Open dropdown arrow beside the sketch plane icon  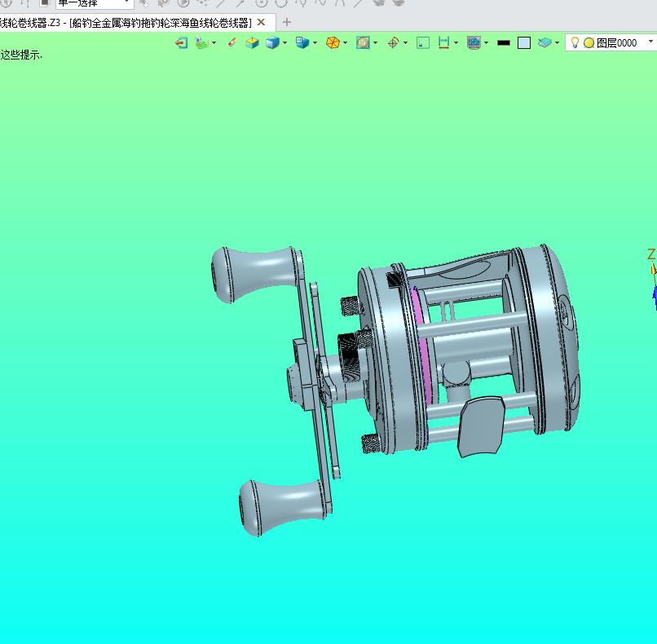click(x=214, y=42)
